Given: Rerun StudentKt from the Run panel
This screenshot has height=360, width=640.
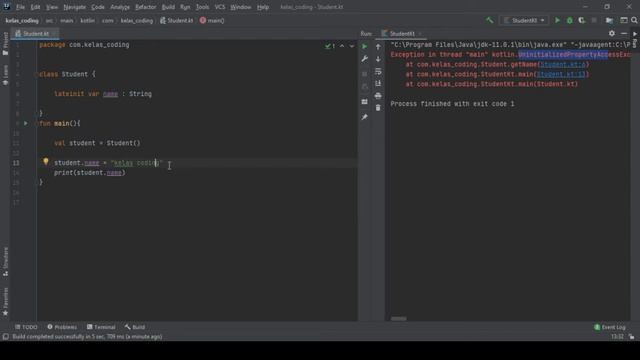Looking at the screenshot, I should (364, 47).
